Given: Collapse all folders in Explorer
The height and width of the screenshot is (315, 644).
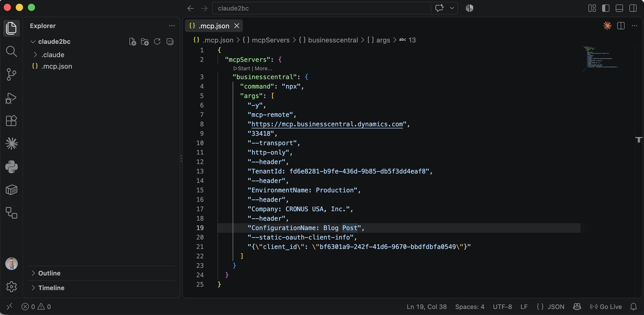Looking at the screenshot, I should click(170, 42).
